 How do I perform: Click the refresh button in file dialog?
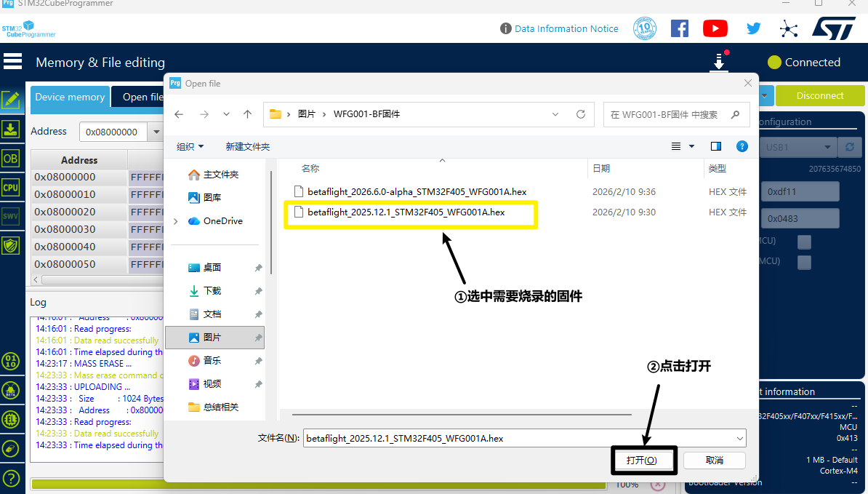(580, 114)
